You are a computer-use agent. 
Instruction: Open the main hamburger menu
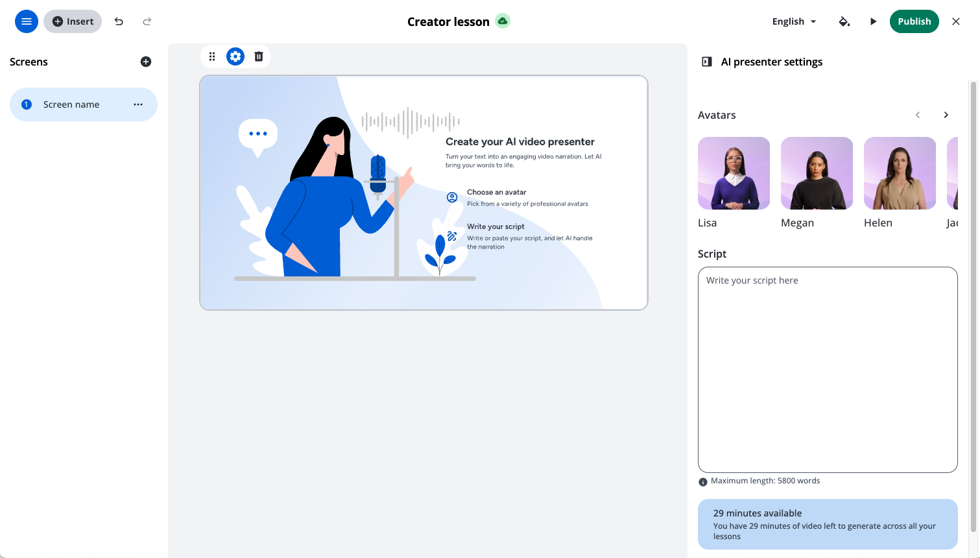coord(27,21)
